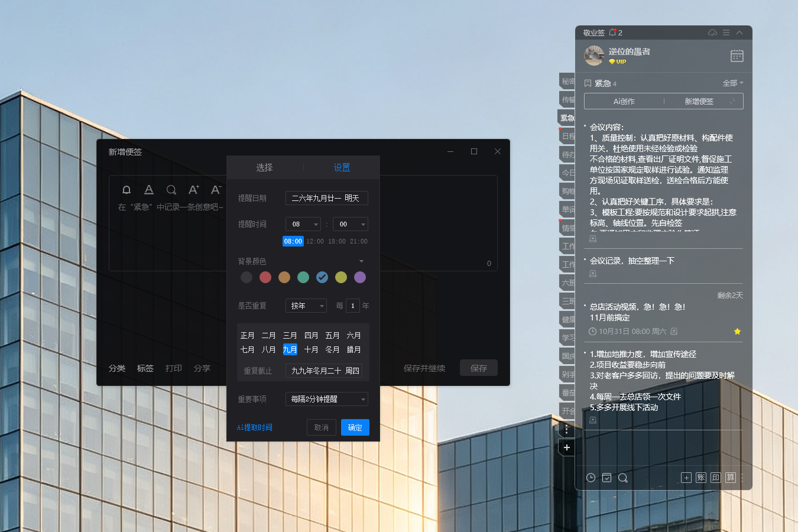Viewport: 798px width, 532px height.
Task: Click the expand icon beside 新增便签
Action: tap(733, 101)
